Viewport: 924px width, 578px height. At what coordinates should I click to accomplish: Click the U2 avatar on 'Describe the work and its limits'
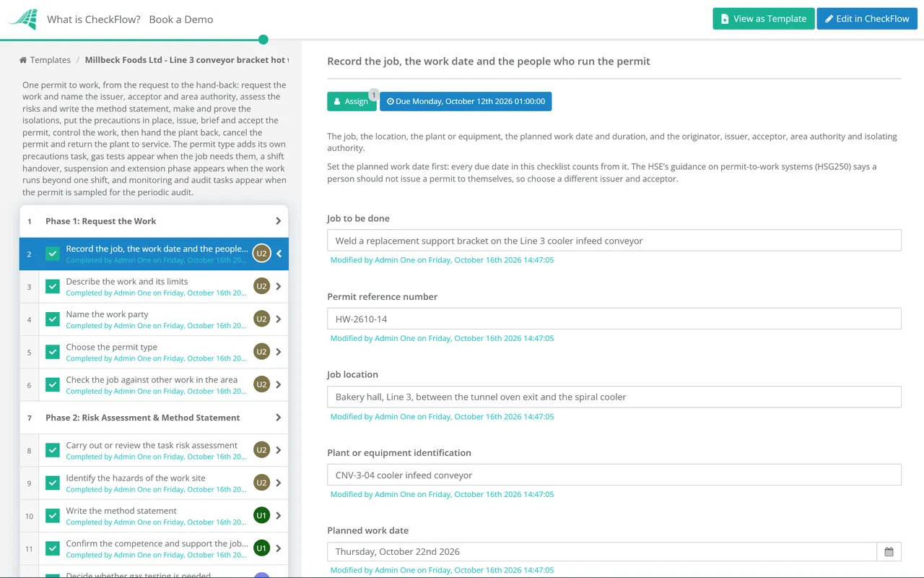click(x=261, y=286)
